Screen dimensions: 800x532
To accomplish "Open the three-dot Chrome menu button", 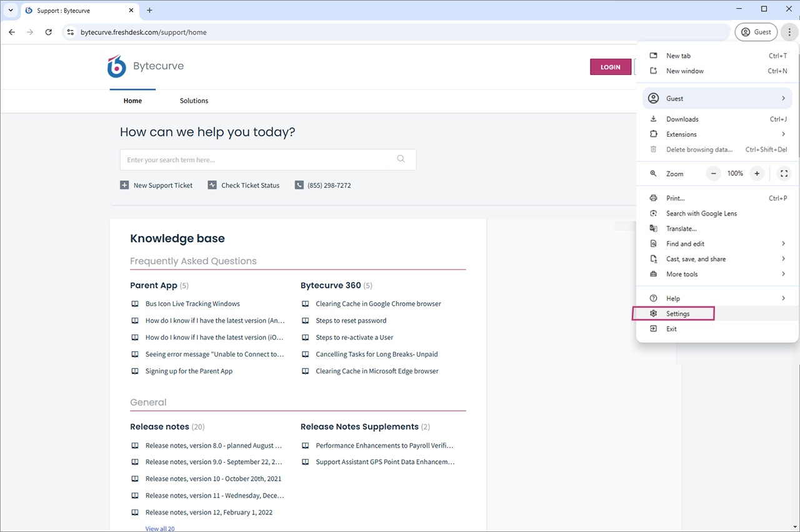I will (789, 32).
